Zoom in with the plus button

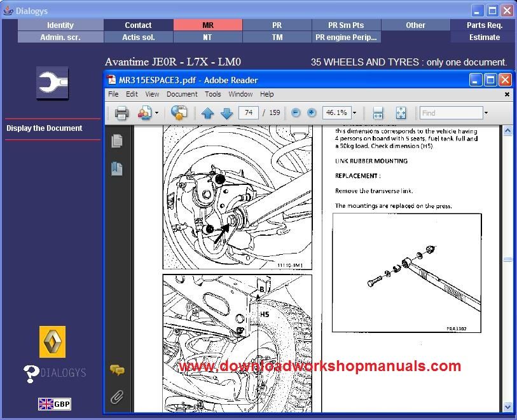(x=312, y=112)
